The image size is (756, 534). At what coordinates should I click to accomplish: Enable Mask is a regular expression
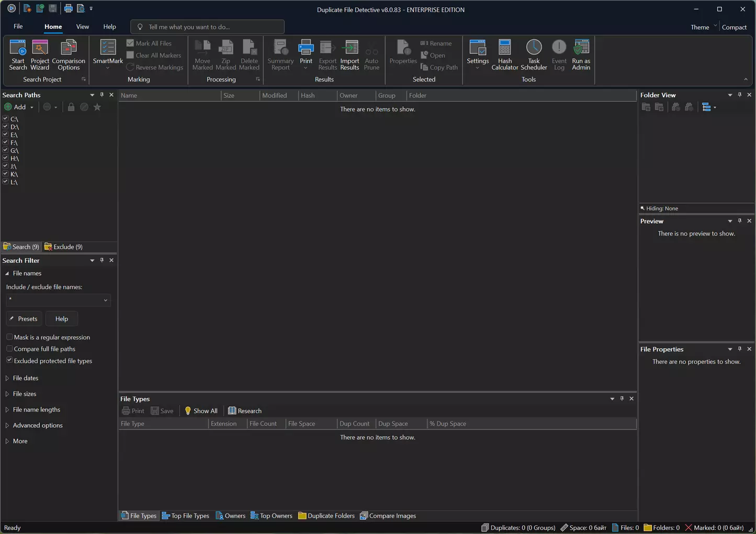coord(9,337)
